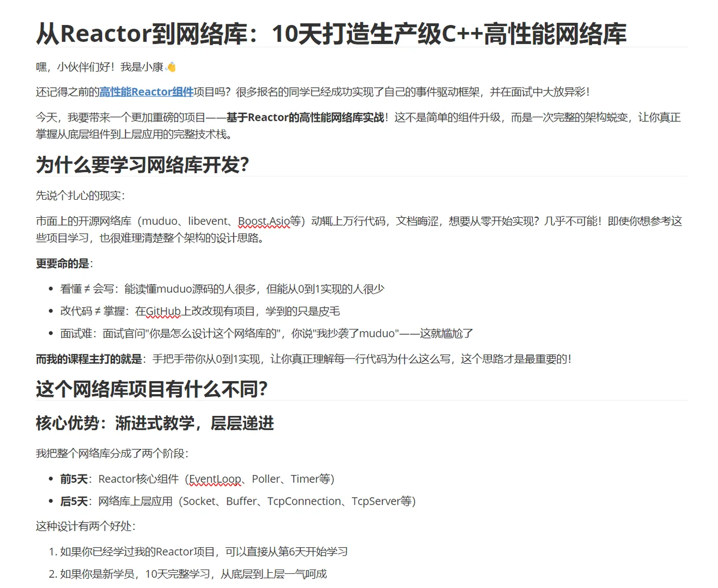Select the underlined word EventLoop
Image resolution: width=718 pixels, height=588 pixels.
(215, 479)
